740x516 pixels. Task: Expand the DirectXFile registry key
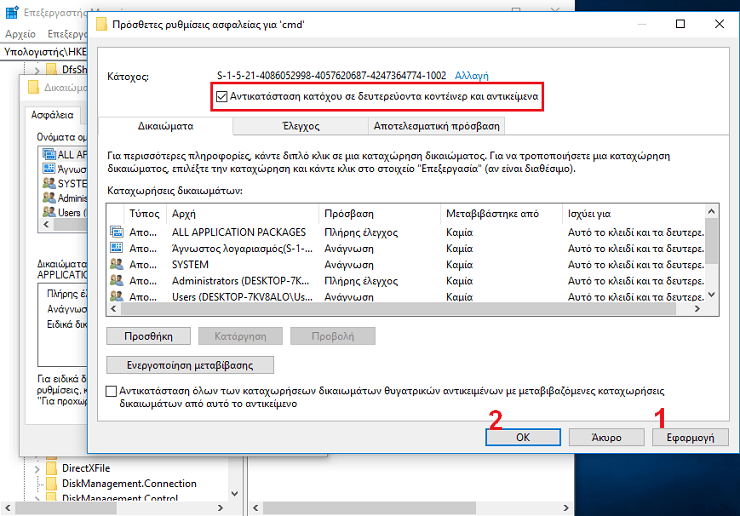37,468
